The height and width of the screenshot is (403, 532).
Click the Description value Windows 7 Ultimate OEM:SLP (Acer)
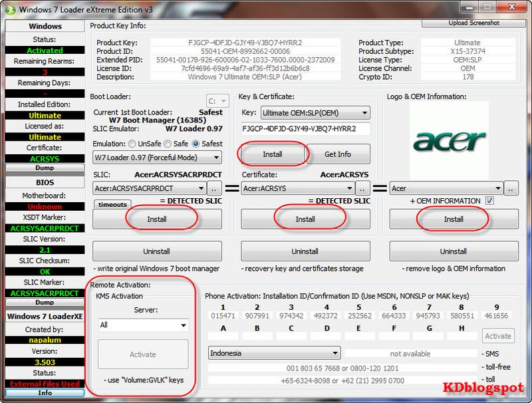245,76
